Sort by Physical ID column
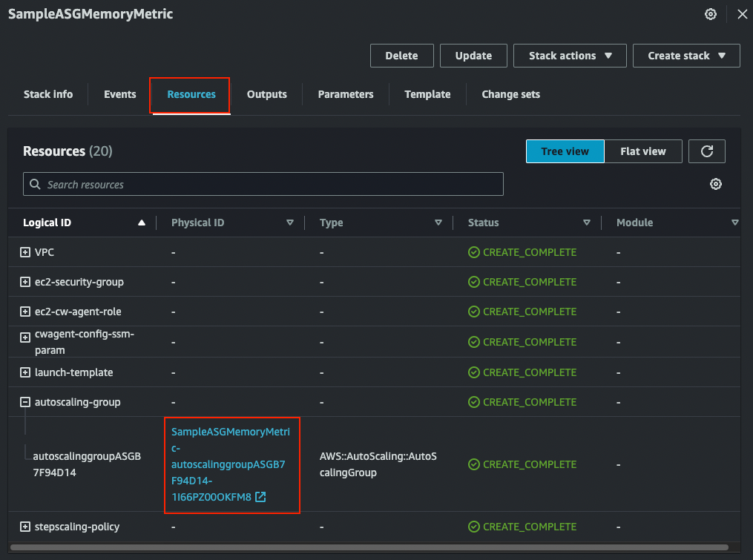753x560 pixels. click(x=289, y=223)
